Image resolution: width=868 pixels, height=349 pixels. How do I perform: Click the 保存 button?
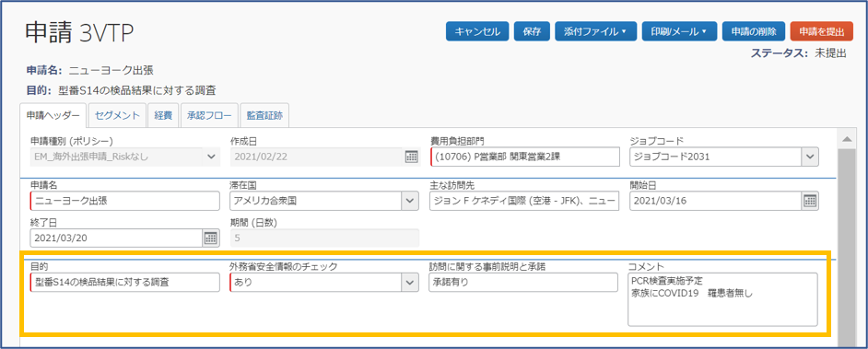(x=532, y=31)
